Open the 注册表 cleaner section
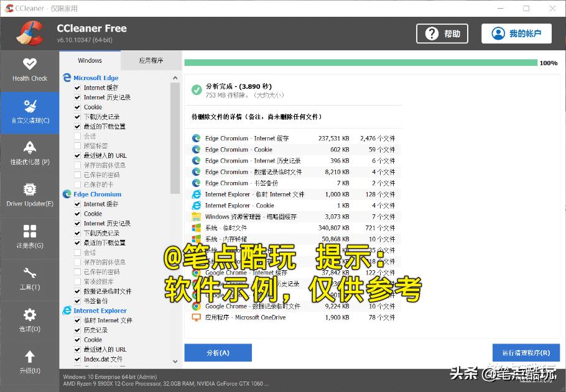566x392 pixels. (x=29, y=238)
